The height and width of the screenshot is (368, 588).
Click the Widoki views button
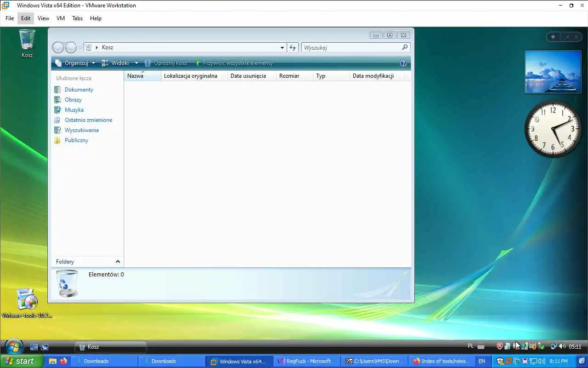click(x=115, y=63)
